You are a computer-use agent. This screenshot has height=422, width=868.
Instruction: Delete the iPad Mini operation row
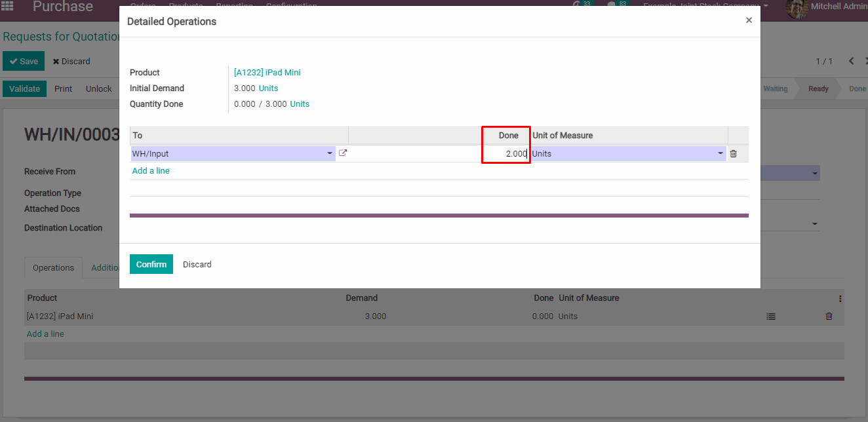click(829, 316)
